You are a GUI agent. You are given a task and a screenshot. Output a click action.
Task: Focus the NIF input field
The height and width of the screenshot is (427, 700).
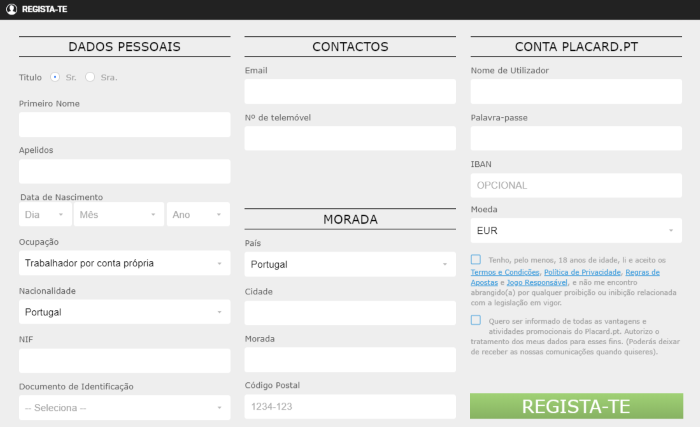125,360
